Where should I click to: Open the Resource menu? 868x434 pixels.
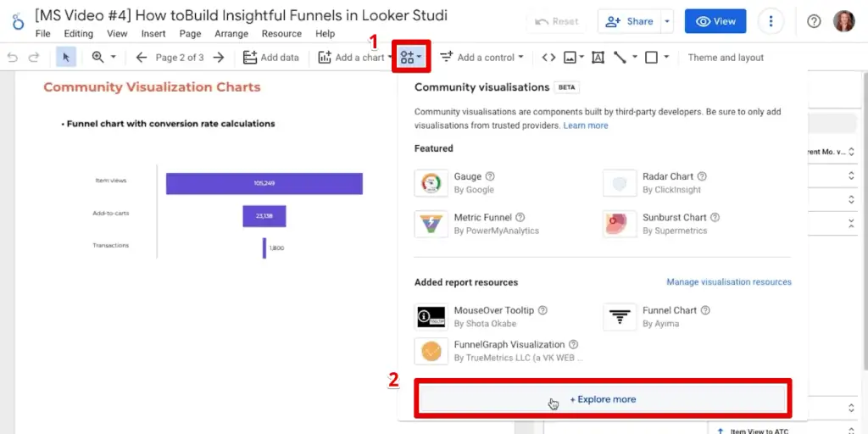pos(281,34)
